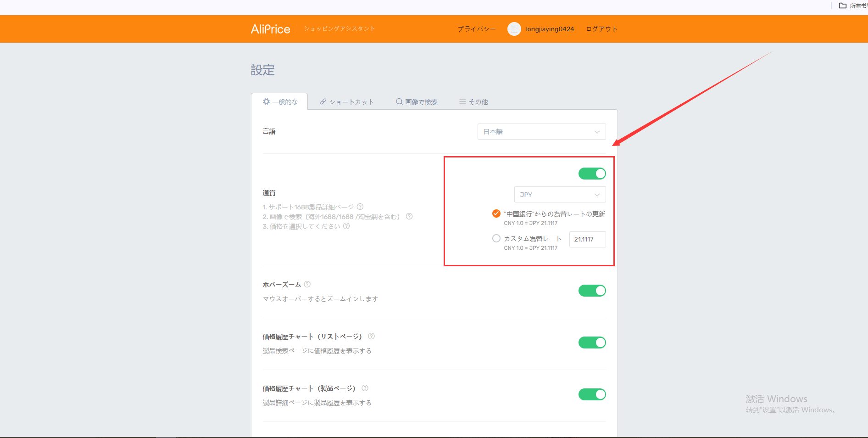This screenshot has height=438, width=868.
Task: Switch to the 一般的な tab
Action: pyautogui.click(x=279, y=101)
